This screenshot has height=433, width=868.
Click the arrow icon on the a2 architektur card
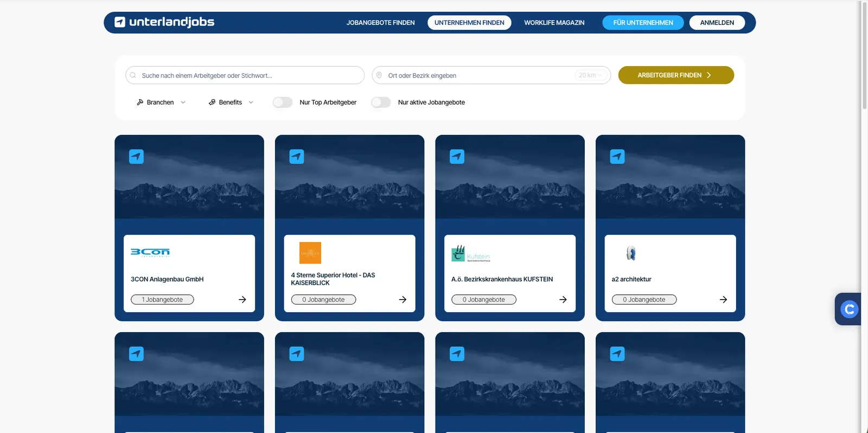(x=723, y=300)
